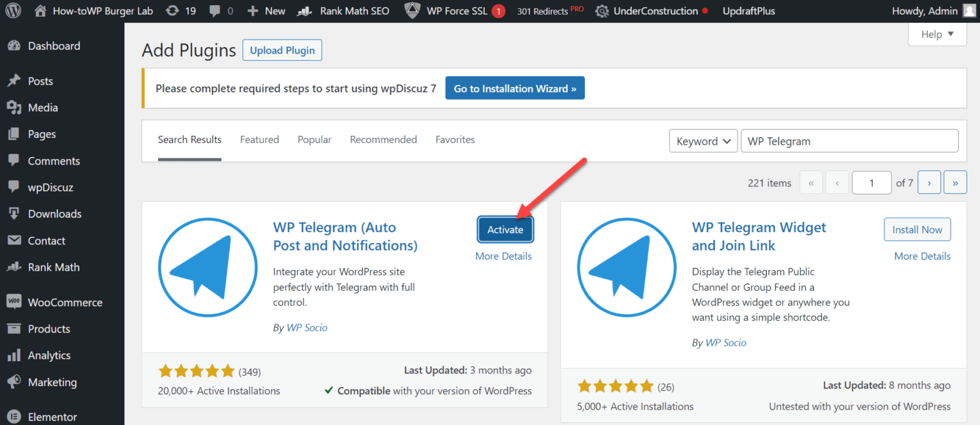Click the Pages icon in sidebar
This screenshot has height=425, width=980.
coord(14,134)
